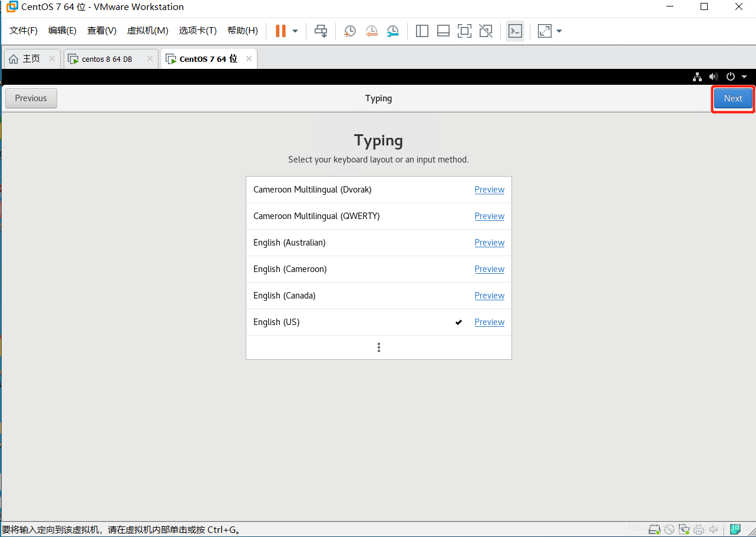Switch to Unity mode
Viewport: 756px width, 537px height.
486,31
